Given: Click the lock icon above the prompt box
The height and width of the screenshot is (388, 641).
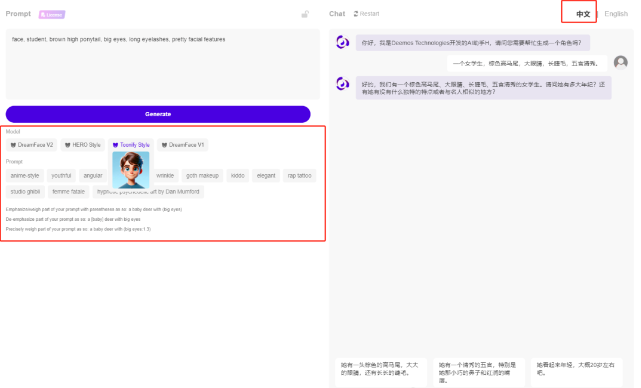Looking at the screenshot, I should pyautogui.click(x=305, y=14).
